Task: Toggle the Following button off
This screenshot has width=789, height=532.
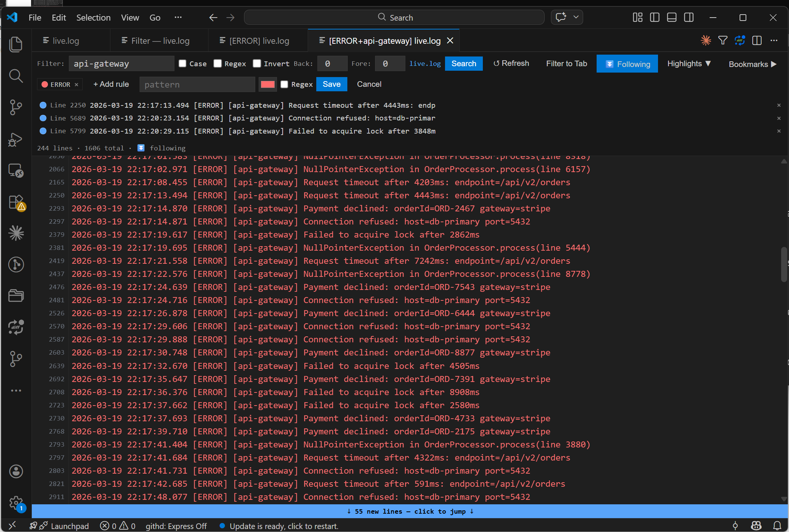Action: [x=627, y=64]
